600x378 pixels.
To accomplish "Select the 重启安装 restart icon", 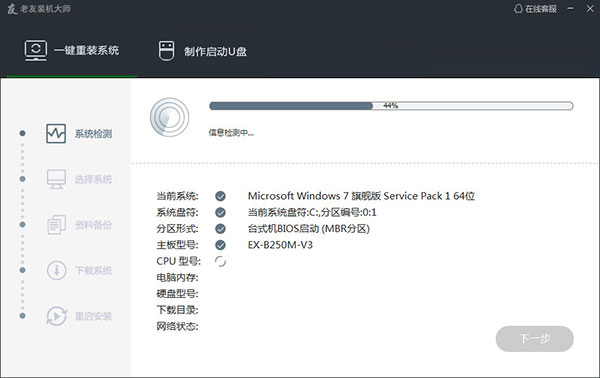I will pyautogui.click(x=57, y=316).
